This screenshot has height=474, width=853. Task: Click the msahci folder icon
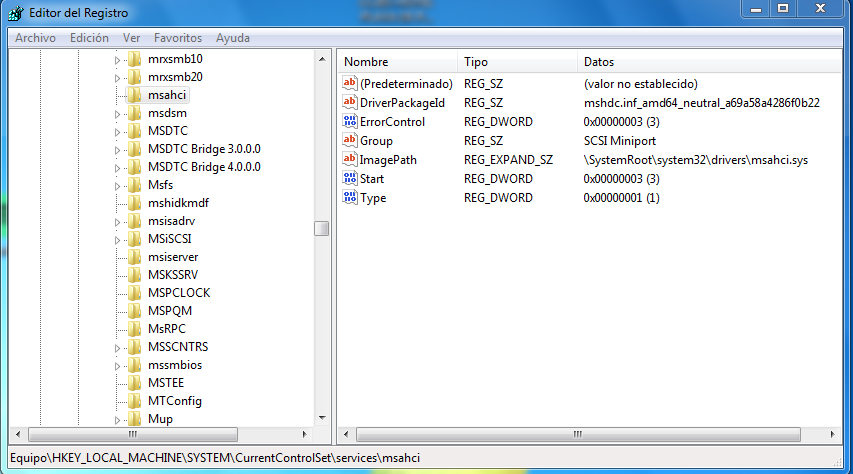(135, 95)
